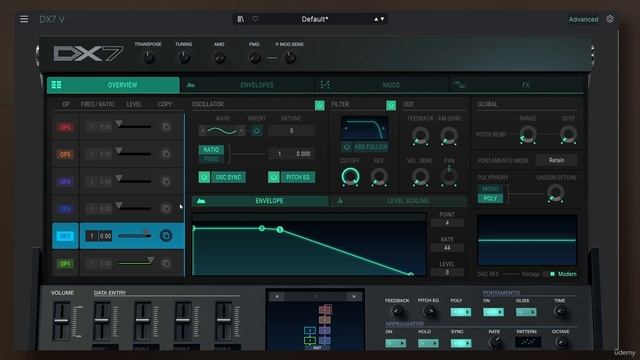
Task: Click the Advanced button
Action: (583, 19)
